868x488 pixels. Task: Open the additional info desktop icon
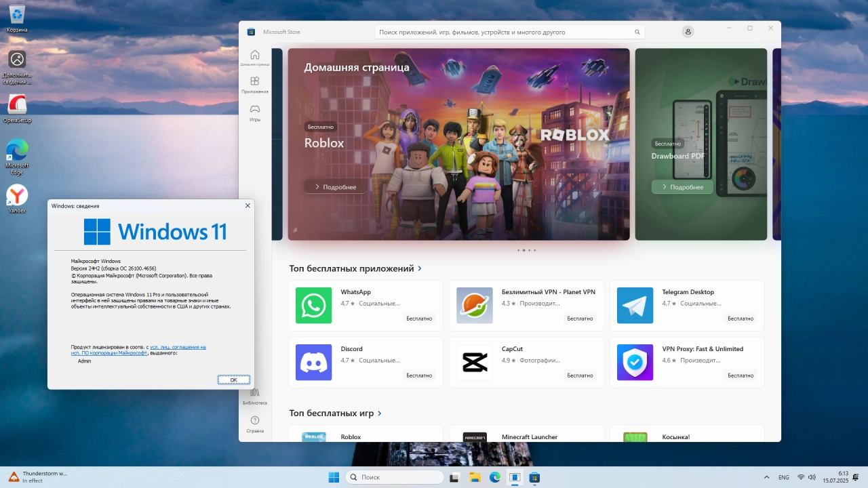(x=17, y=66)
